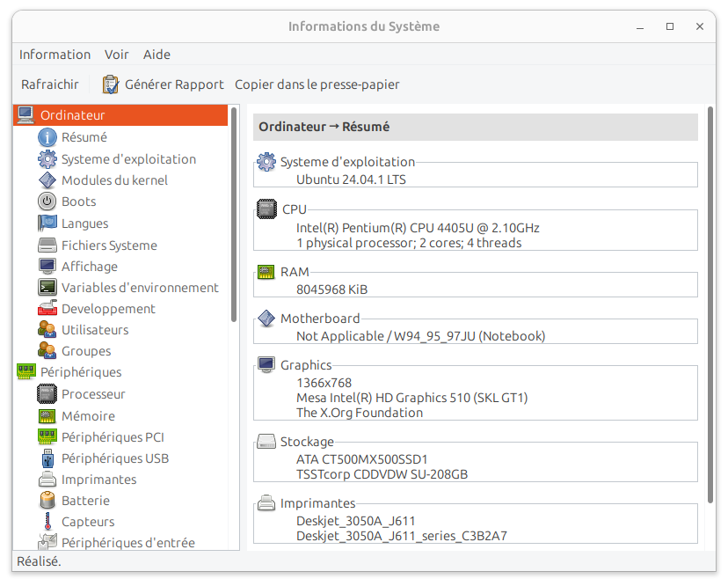728x586 pixels.
Task: Select the Modules du kernel diamond icon
Action: pyautogui.click(x=47, y=179)
